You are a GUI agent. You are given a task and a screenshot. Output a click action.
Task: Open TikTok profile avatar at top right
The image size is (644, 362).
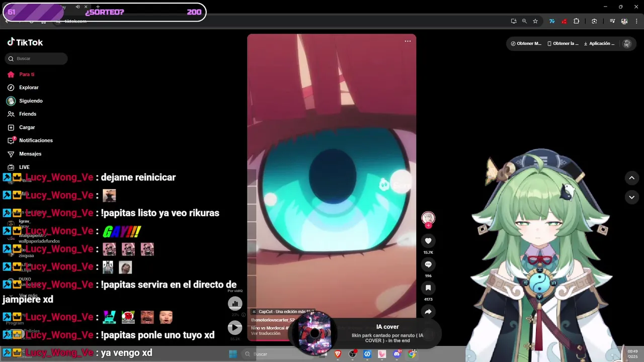[x=627, y=44]
